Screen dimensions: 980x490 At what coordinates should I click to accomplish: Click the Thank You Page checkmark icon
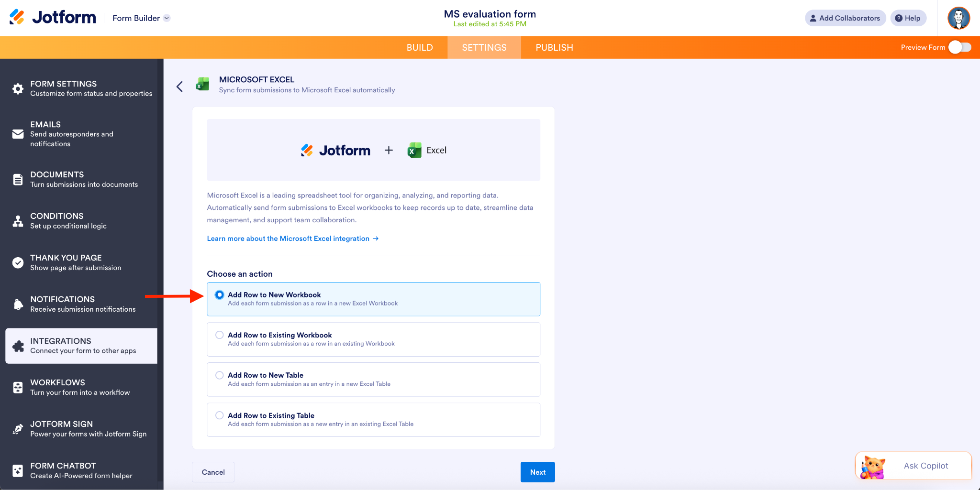[x=18, y=262]
